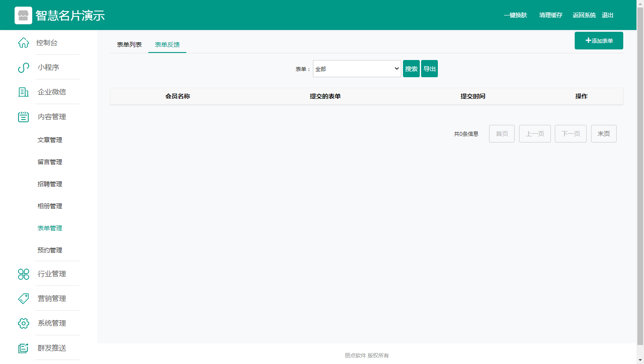Go to 招聘管理 submenu
This screenshot has width=644, height=364.
[x=50, y=184]
